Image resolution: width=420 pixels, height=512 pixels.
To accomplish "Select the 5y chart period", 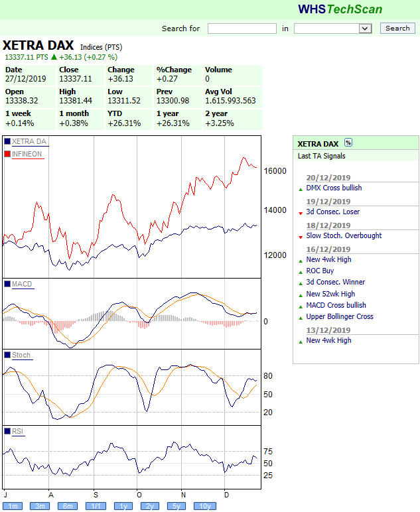I will pyautogui.click(x=176, y=506).
